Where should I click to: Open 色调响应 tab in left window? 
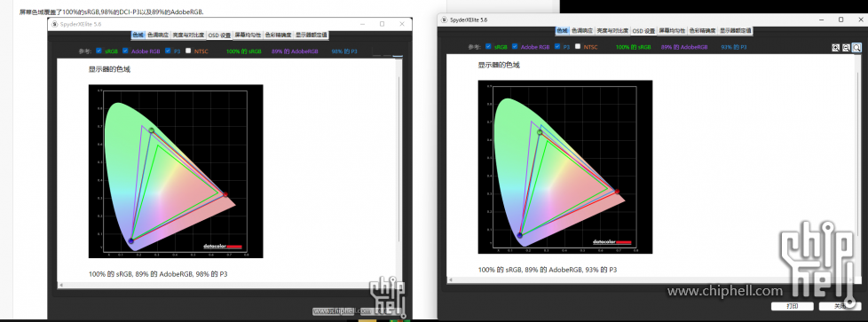[x=158, y=35]
